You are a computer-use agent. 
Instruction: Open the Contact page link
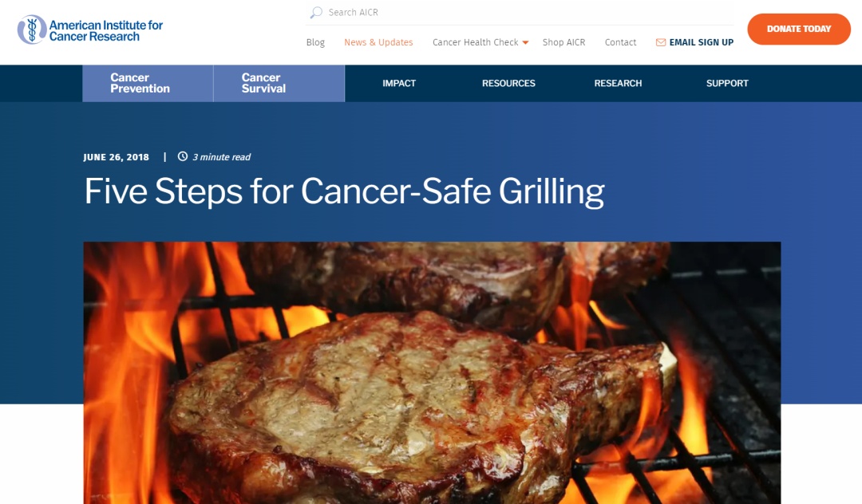point(620,42)
